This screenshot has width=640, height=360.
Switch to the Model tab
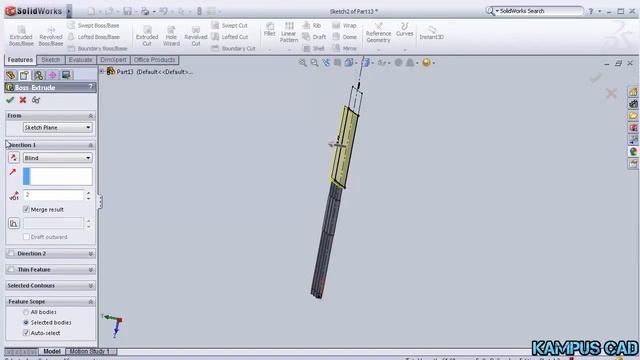pyautogui.click(x=52, y=351)
